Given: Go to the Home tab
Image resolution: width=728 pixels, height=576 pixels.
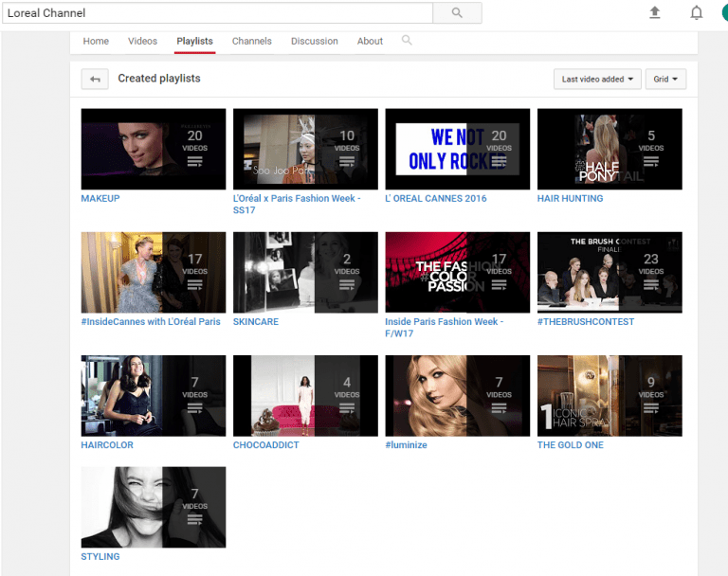Looking at the screenshot, I should point(96,41).
